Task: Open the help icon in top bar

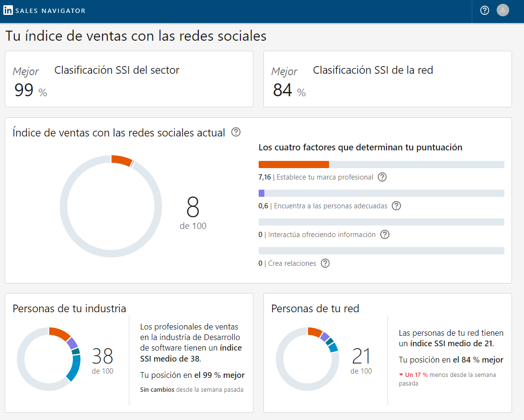Action: (x=485, y=11)
